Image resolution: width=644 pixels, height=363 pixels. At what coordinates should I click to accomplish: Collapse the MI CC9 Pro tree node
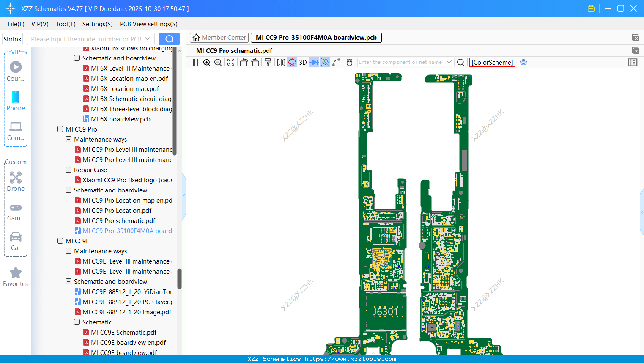(x=60, y=129)
